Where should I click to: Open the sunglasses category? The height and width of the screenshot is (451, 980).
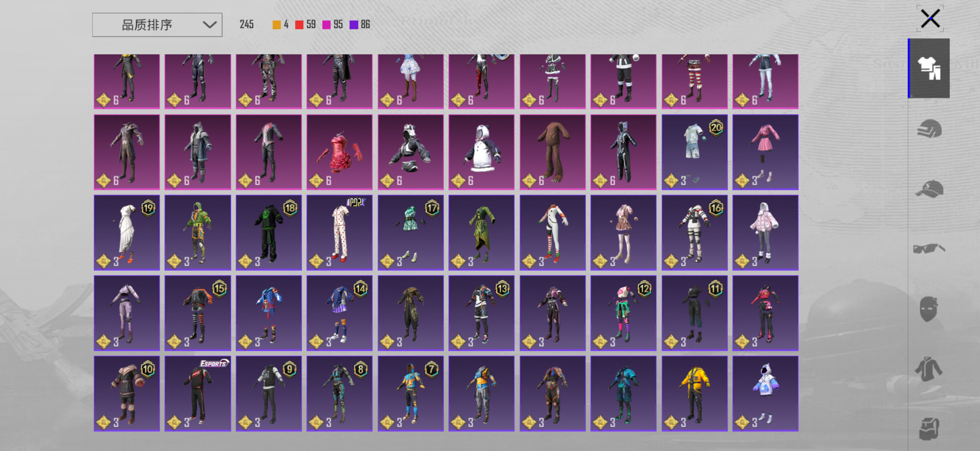click(929, 249)
